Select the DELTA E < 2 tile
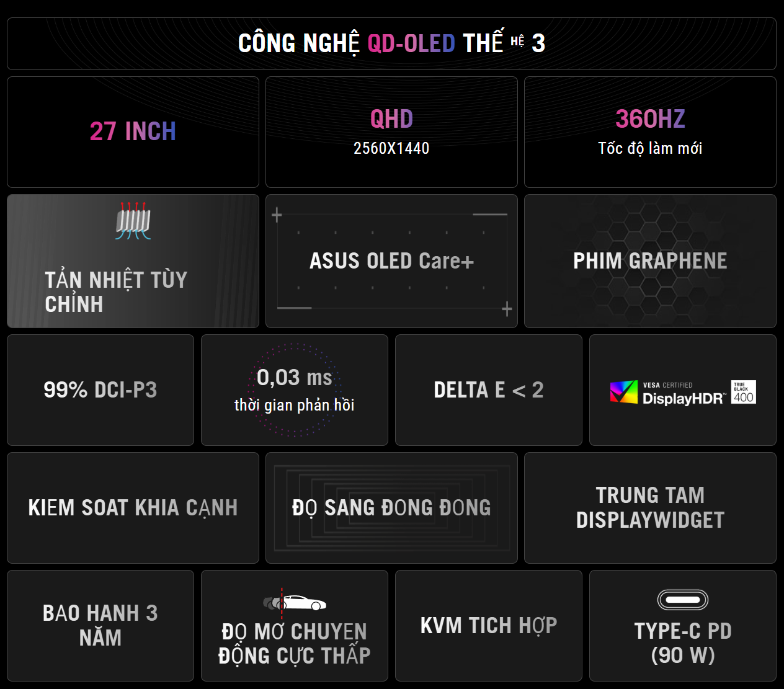 click(x=489, y=390)
